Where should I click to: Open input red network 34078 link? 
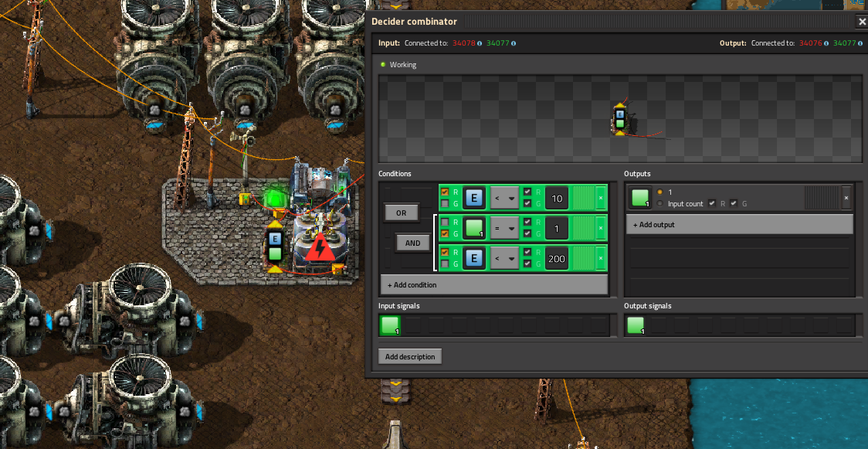coord(464,43)
